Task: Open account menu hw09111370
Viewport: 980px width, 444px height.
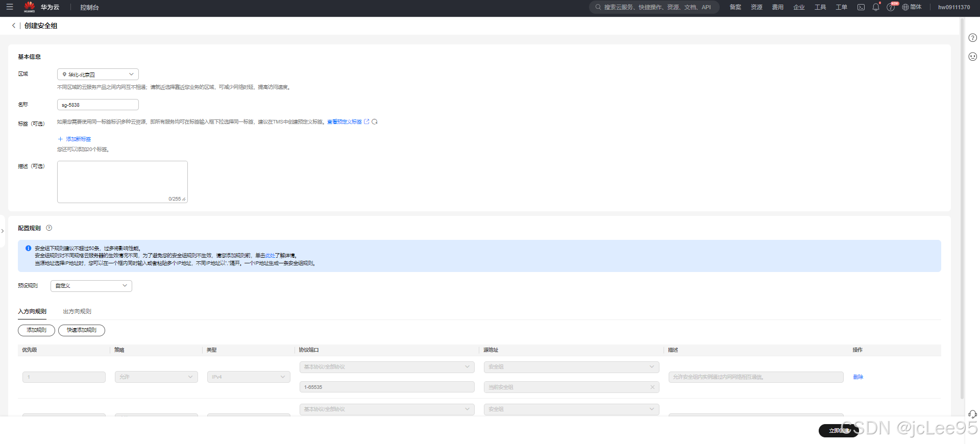Action: coord(954,7)
